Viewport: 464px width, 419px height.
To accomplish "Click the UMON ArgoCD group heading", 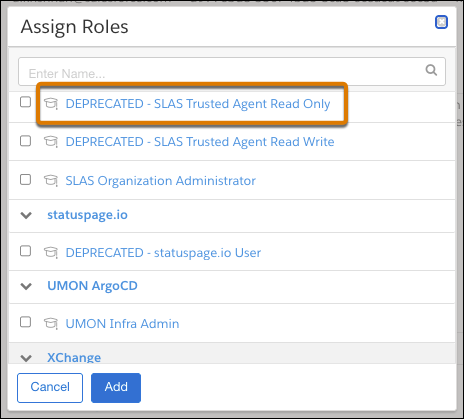I will pyautogui.click(x=92, y=286).
